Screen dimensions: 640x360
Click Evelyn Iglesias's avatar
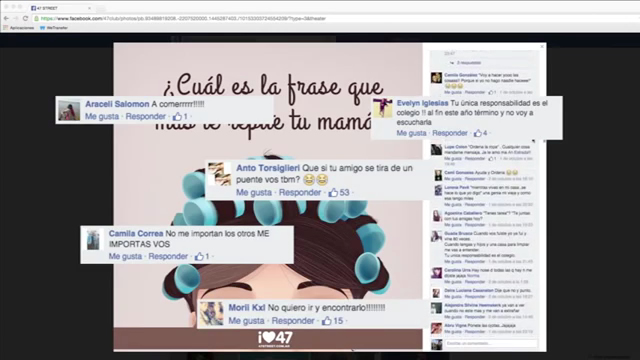click(382, 108)
